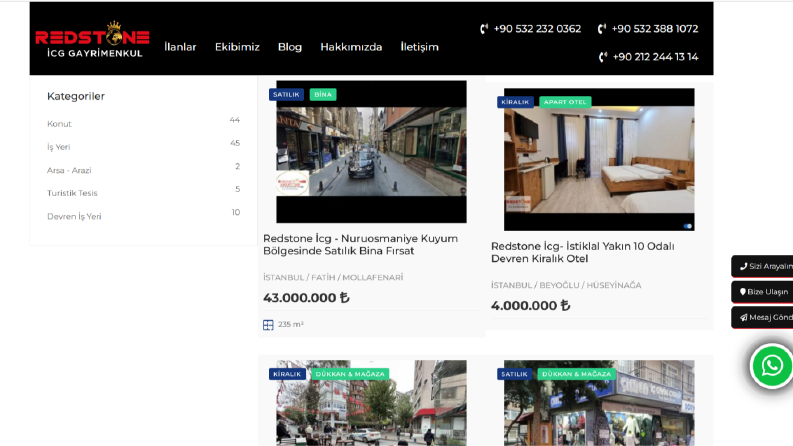The width and height of the screenshot is (793, 446).
Task: Click the Bize Ulaşın side button
Action: click(x=762, y=292)
